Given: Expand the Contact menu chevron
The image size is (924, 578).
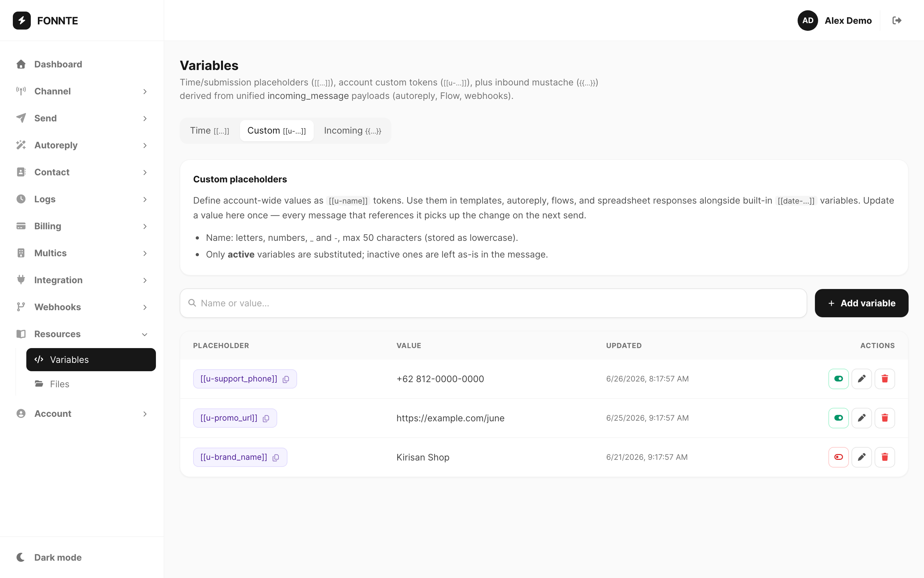Looking at the screenshot, I should (145, 172).
